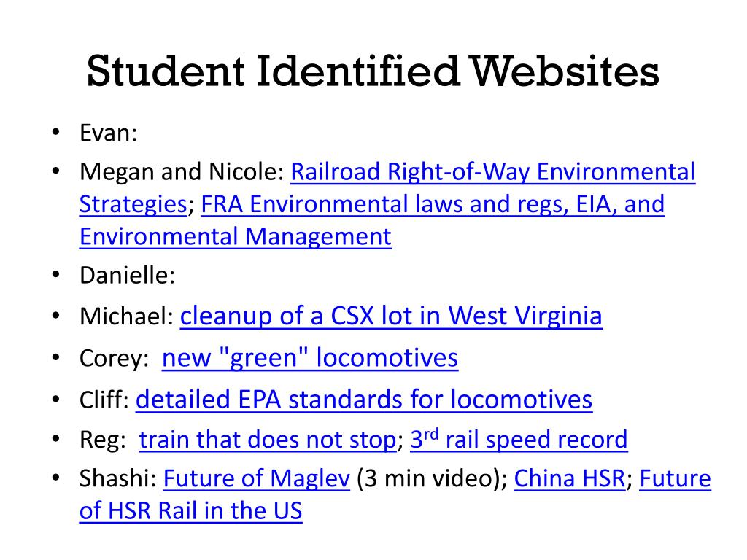Image resolution: width=747 pixels, height=560 pixels.
Task: Open 3rd rail speed record link
Action: [519, 439]
